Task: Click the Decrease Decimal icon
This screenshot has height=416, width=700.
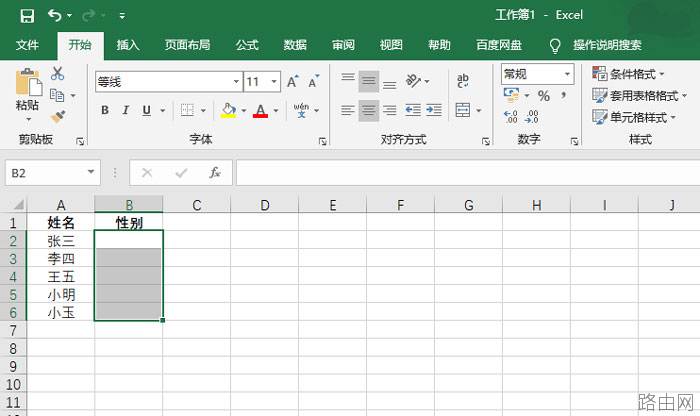Action: 532,117
